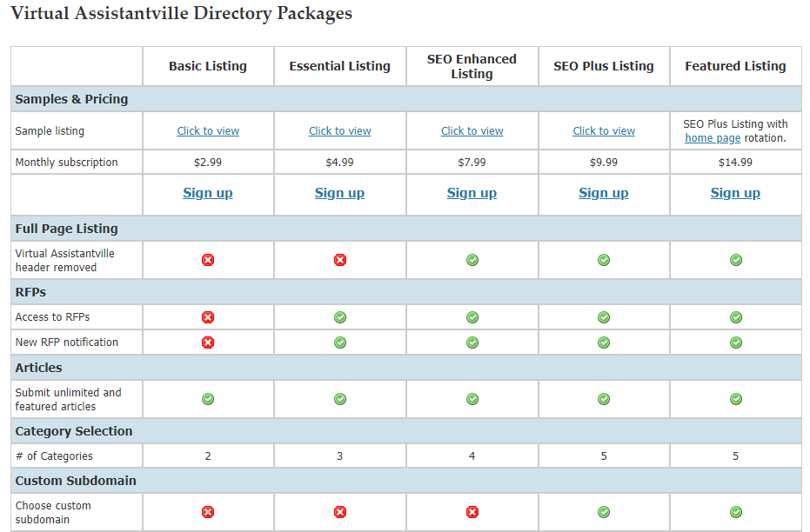Click the 'Custom Subdomain' section heading

[x=76, y=481]
